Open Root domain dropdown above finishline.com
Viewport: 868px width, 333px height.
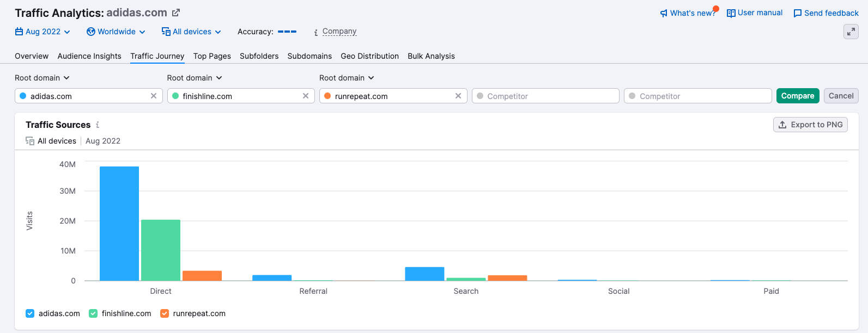point(195,78)
